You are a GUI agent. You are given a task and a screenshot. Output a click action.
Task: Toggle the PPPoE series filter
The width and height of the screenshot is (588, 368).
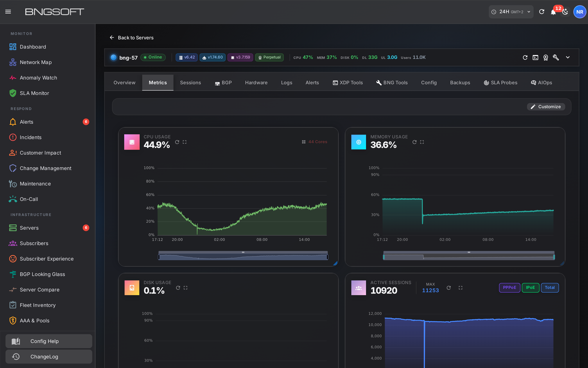[x=510, y=288]
